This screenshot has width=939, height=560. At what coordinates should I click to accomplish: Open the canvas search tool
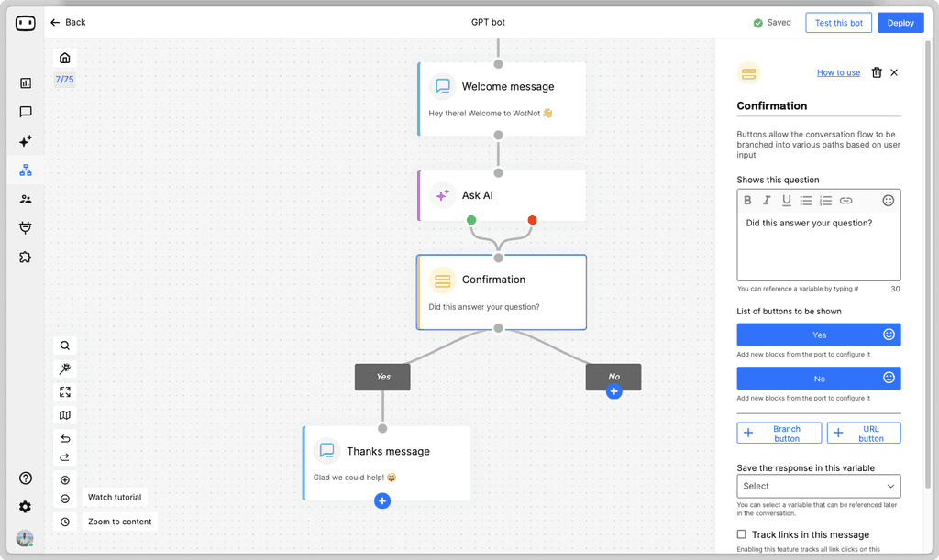click(64, 346)
